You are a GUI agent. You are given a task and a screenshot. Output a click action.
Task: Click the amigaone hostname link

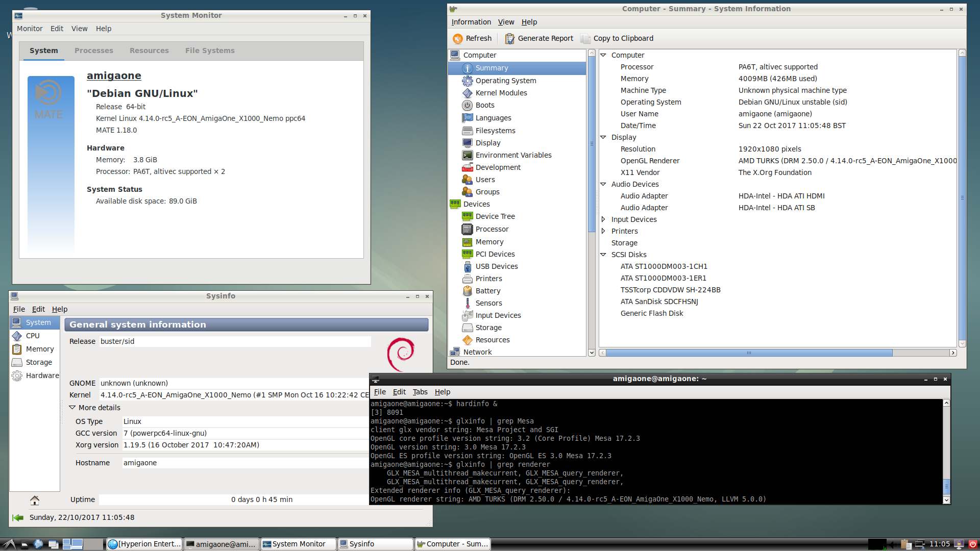click(114, 76)
